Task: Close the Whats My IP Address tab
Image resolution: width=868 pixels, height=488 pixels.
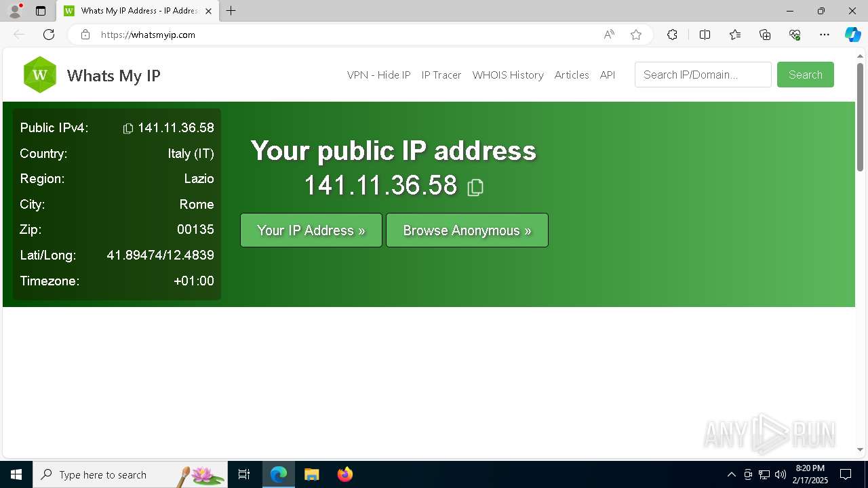Action: pos(208,11)
